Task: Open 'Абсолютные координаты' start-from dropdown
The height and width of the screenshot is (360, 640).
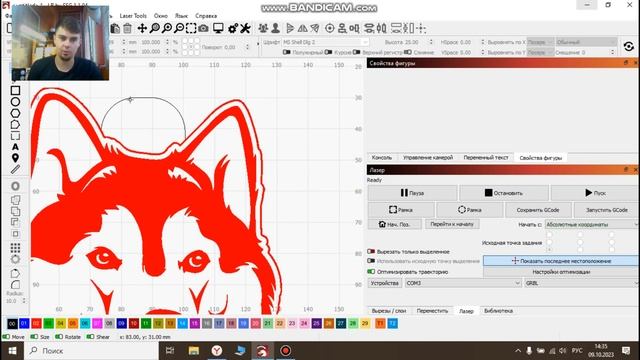Action: 591,224
